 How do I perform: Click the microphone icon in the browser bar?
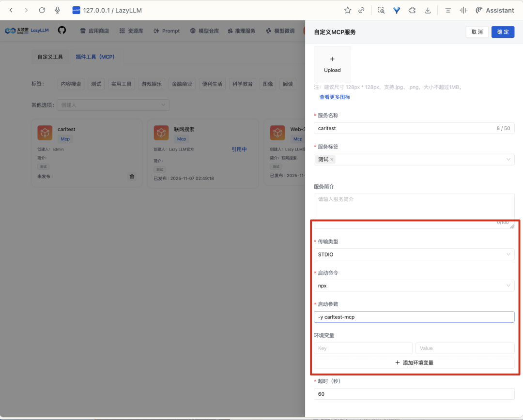coord(58,10)
